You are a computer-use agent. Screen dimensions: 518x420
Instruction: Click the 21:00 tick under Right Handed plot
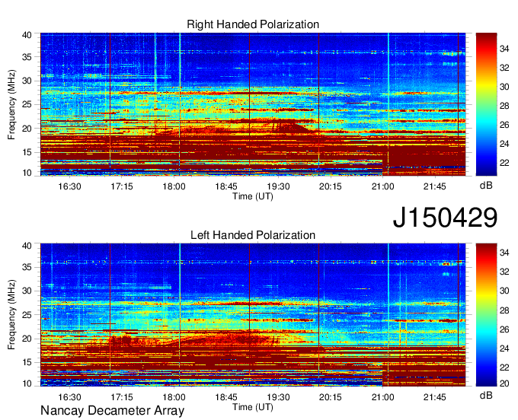click(x=382, y=186)
